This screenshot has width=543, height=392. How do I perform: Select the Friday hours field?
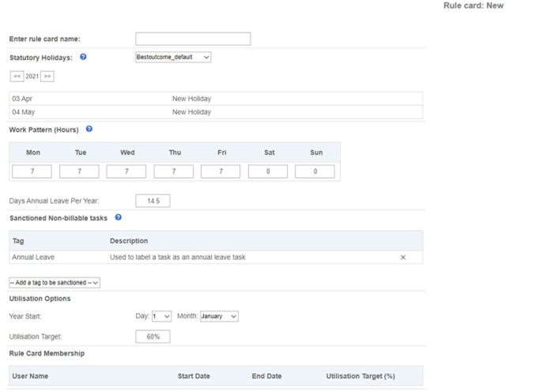[x=221, y=171]
